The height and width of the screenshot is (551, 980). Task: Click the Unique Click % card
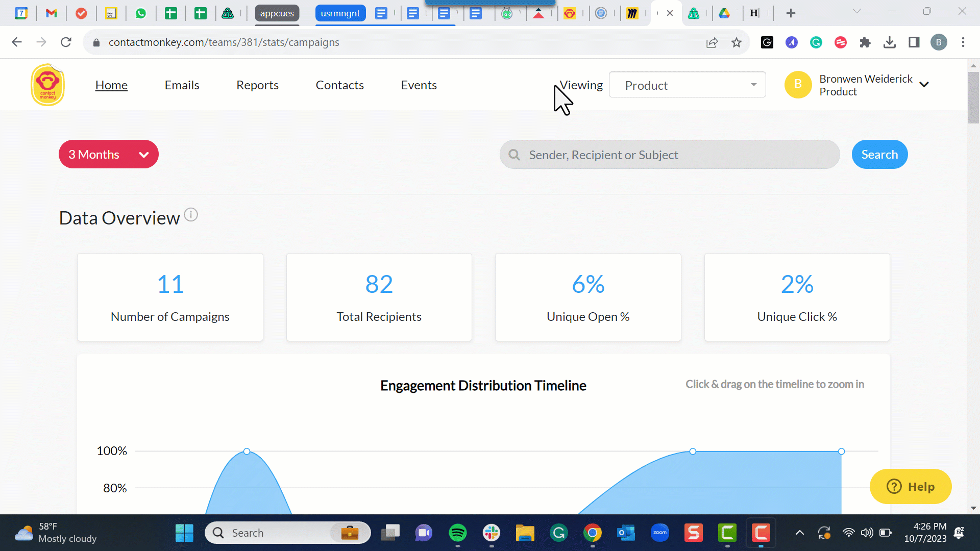797,297
